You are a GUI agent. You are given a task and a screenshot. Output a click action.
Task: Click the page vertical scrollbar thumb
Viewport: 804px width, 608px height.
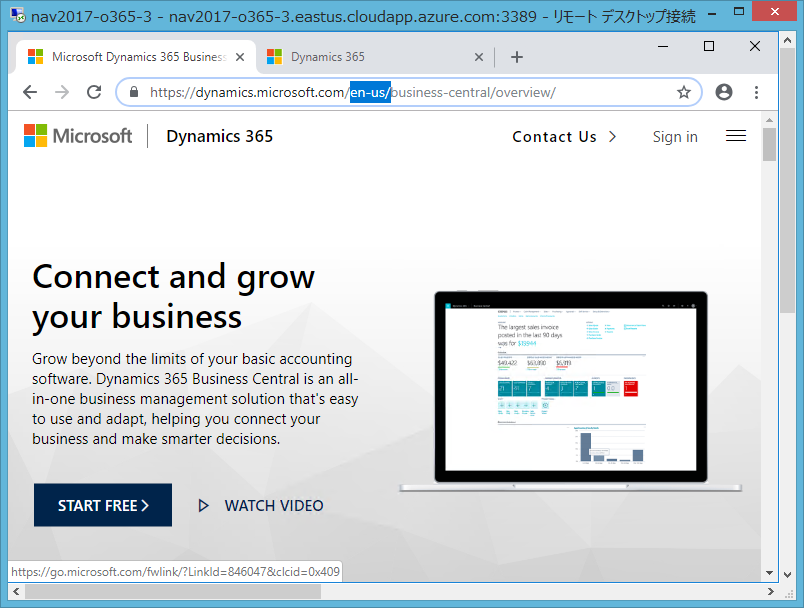click(x=769, y=145)
